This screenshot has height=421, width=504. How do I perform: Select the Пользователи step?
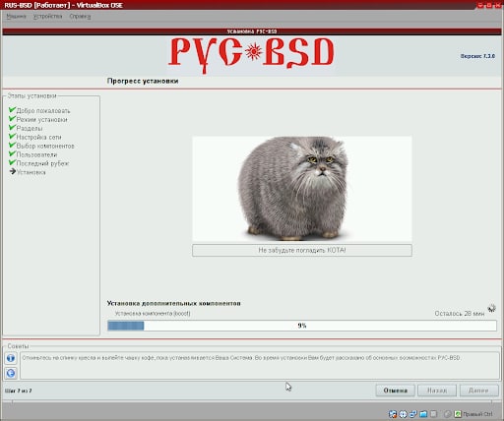click(x=36, y=154)
